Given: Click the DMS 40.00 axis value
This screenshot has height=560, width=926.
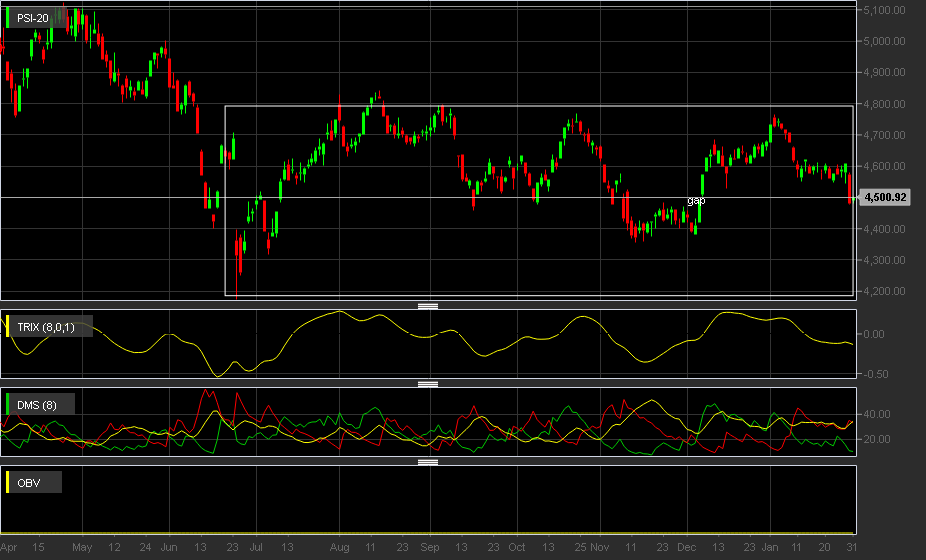Looking at the screenshot, I should click(x=877, y=414).
